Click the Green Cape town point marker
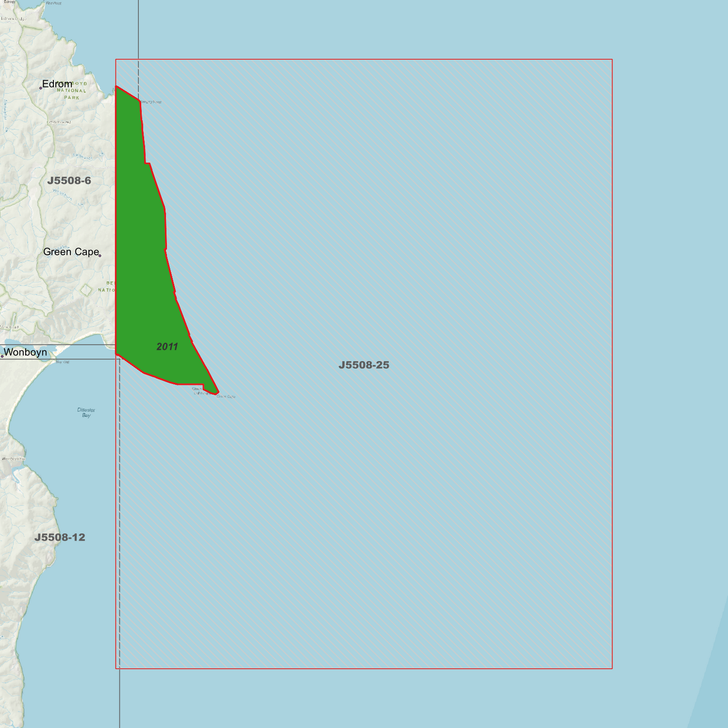The width and height of the screenshot is (728, 728). click(x=100, y=255)
